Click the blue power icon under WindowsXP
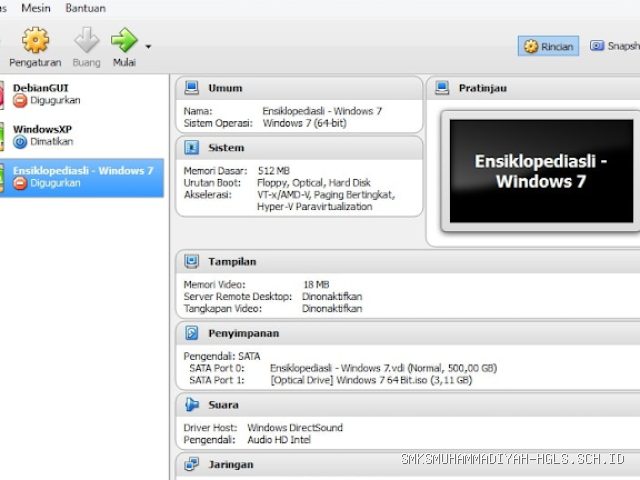The width and height of the screenshot is (640, 480). 20,142
